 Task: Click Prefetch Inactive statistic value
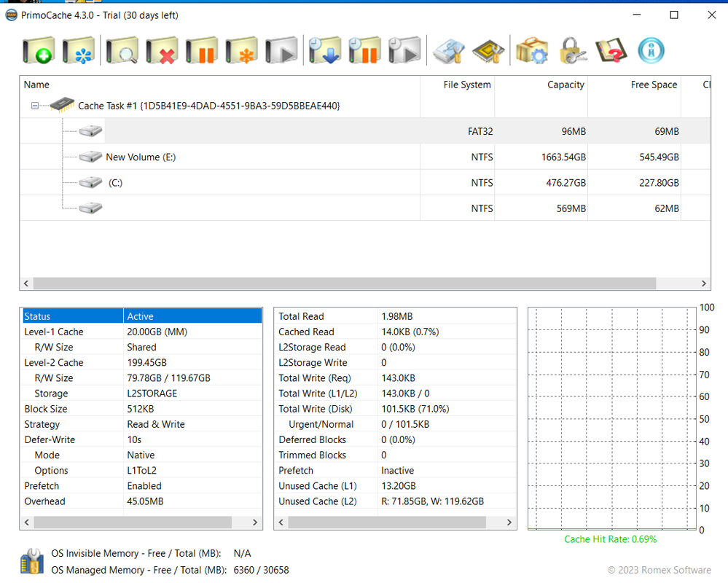[x=397, y=470]
